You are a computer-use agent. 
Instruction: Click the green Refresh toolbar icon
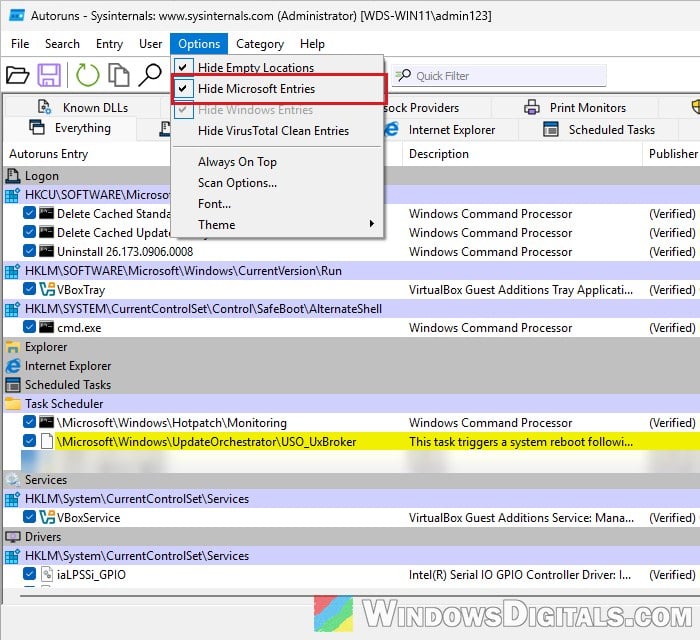[x=87, y=75]
